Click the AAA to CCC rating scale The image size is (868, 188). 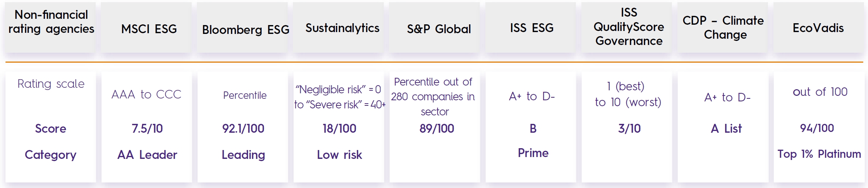point(146,94)
